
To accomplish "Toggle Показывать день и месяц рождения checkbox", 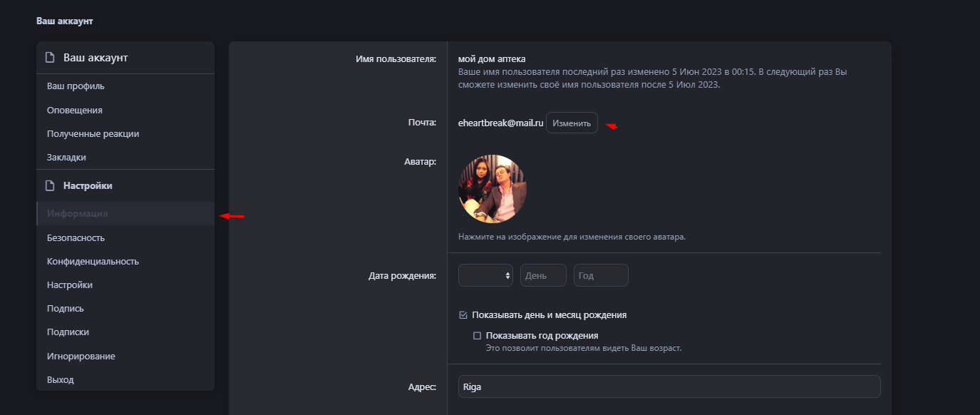I will point(463,315).
